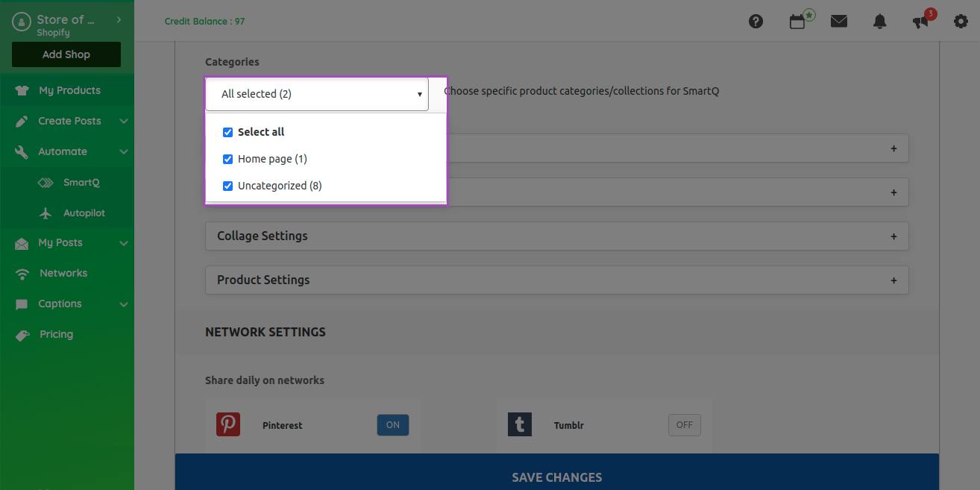The height and width of the screenshot is (490, 980).
Task: Click the Add Shop button
Action: (66, 54)
